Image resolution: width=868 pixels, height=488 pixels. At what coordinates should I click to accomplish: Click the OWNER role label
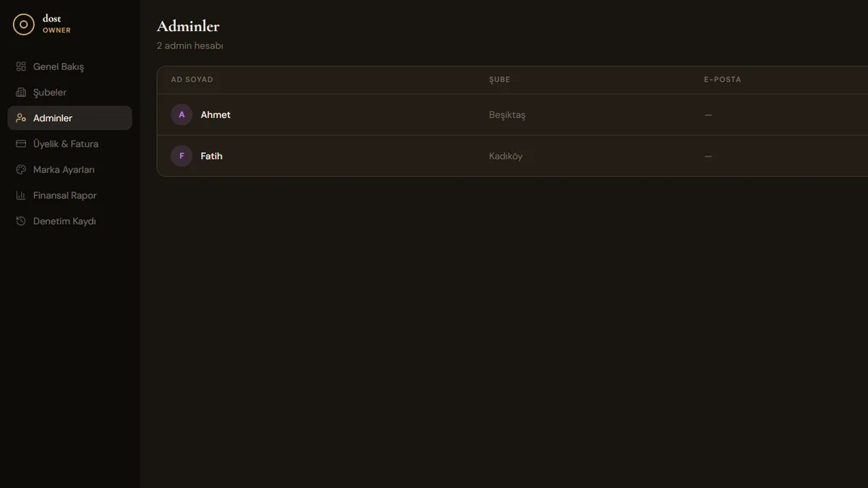click(x=56, y=30)
